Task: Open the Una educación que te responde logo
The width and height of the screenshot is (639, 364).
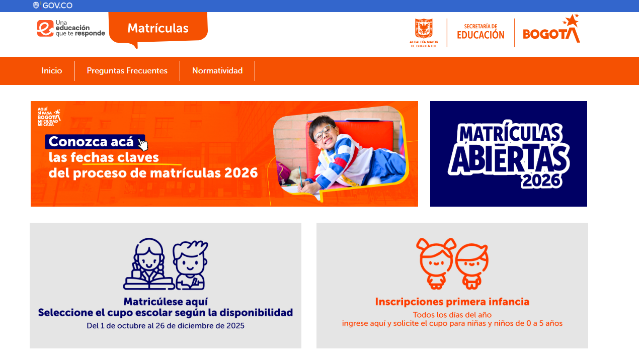Action: point(71,28)
